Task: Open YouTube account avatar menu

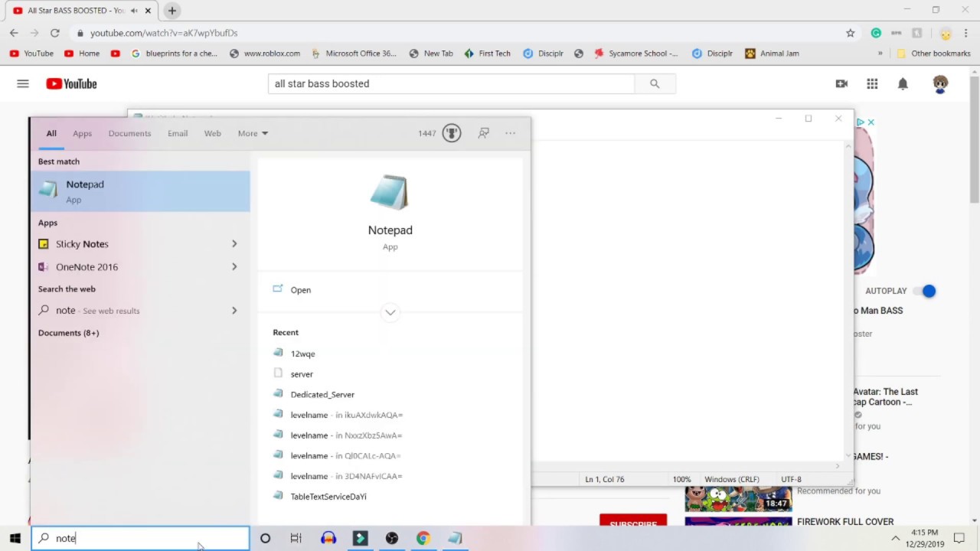Action: [940, 83]
